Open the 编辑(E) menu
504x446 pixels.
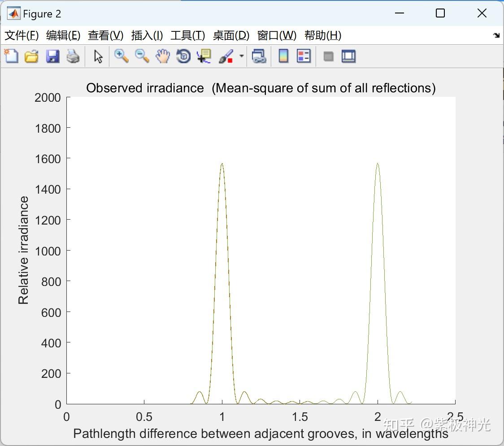point(63,35)
